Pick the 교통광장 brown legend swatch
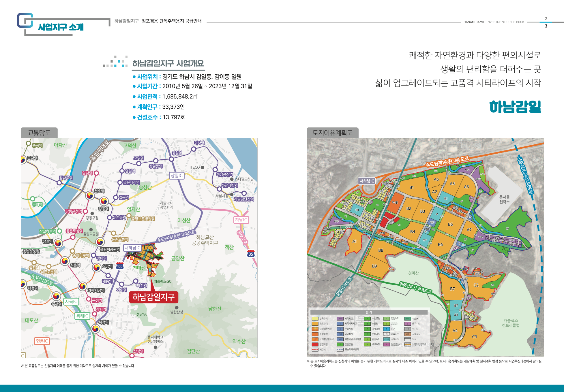Image resolution: width=564 pixels, height=392 pixels. coord(407,334)
